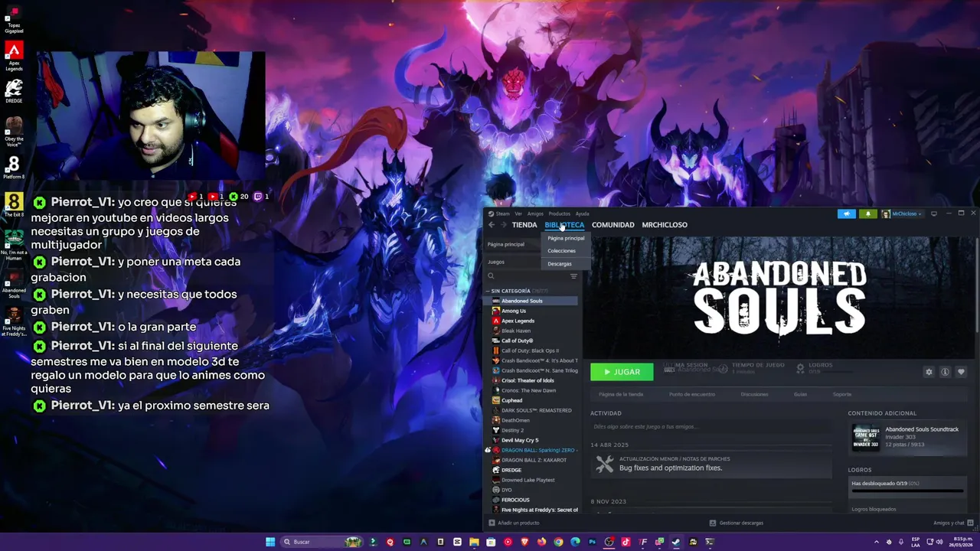
Task: Open Brave browser from the taskbar
Action: point(524,542)
